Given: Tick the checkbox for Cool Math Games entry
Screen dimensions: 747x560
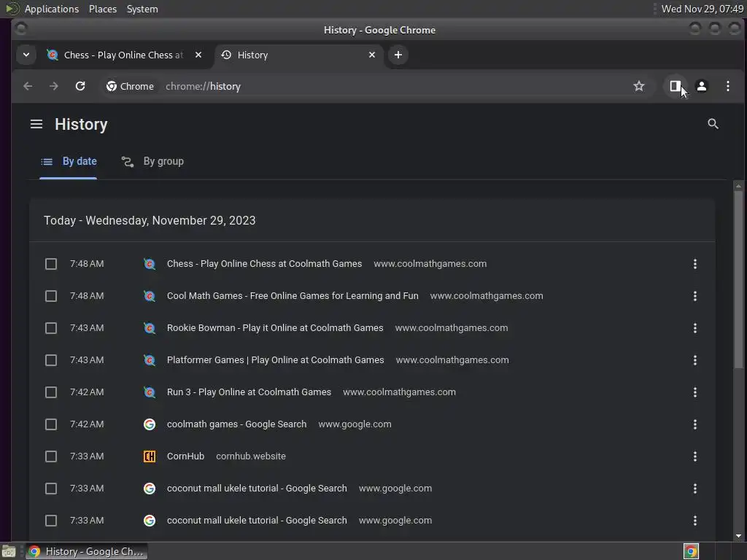Looking at the screenshot, I should point(51,296).
